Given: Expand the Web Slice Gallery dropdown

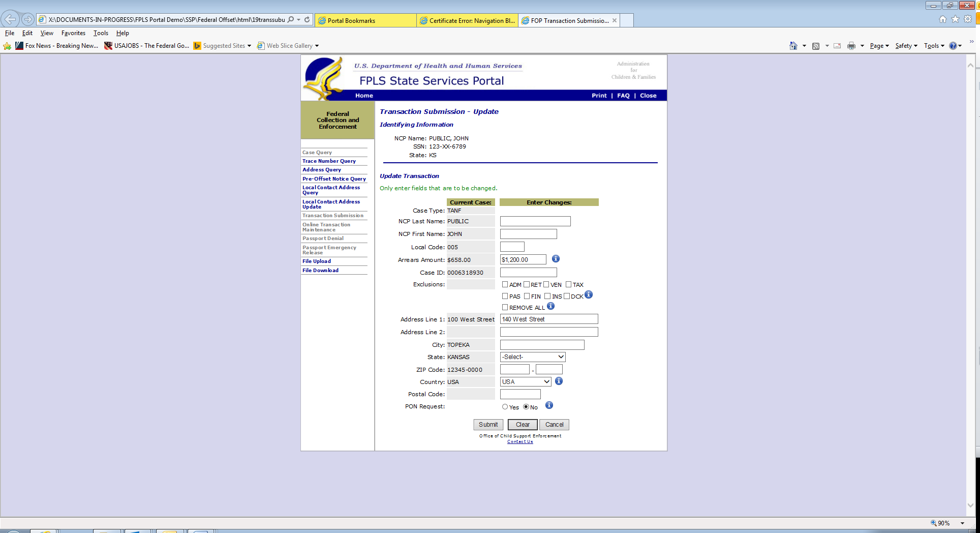Looking at the screenshot, I should tap(317, 46).
